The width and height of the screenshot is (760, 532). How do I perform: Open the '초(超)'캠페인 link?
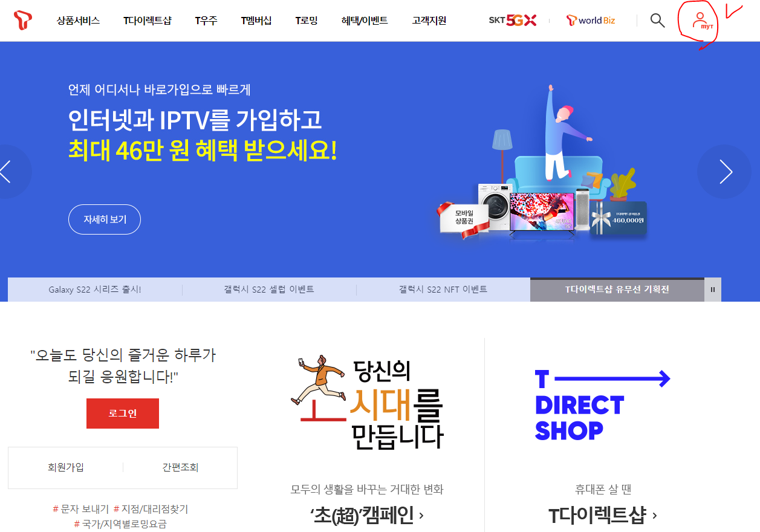tap(366, 516)
